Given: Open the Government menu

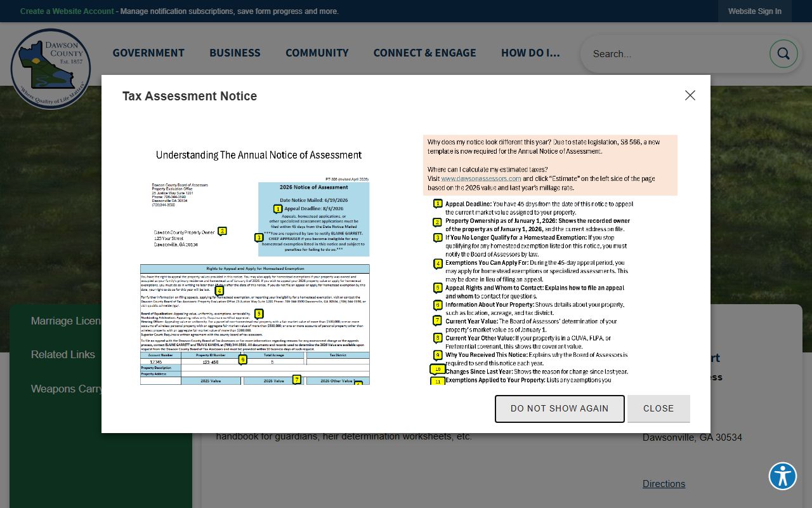Looking at the screenshot, I should pyautogui.click(x=148, y=53).
